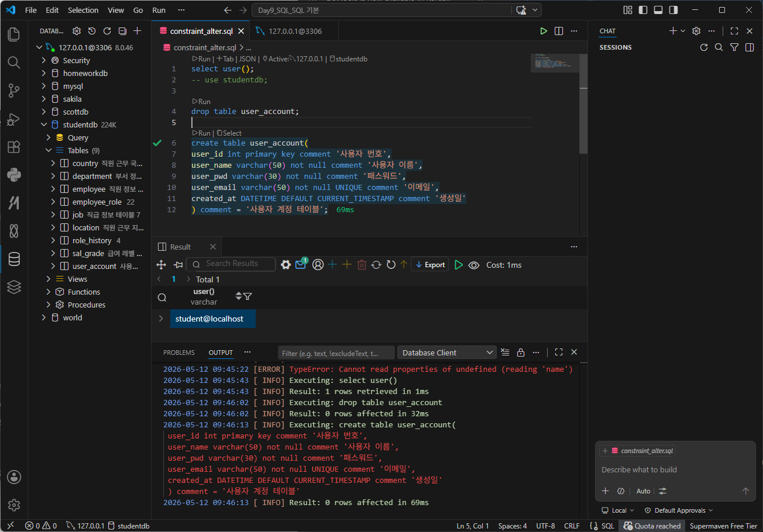Focus the Output filter text box
Screen dimensions: 763x532
(x=336, y=353)
